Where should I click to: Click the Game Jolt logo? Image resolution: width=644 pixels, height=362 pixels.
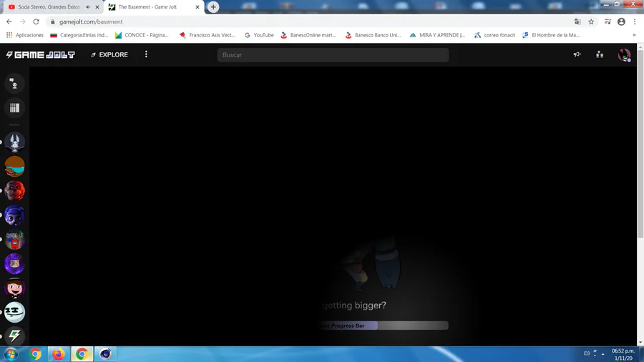click(x=40, y=54)
